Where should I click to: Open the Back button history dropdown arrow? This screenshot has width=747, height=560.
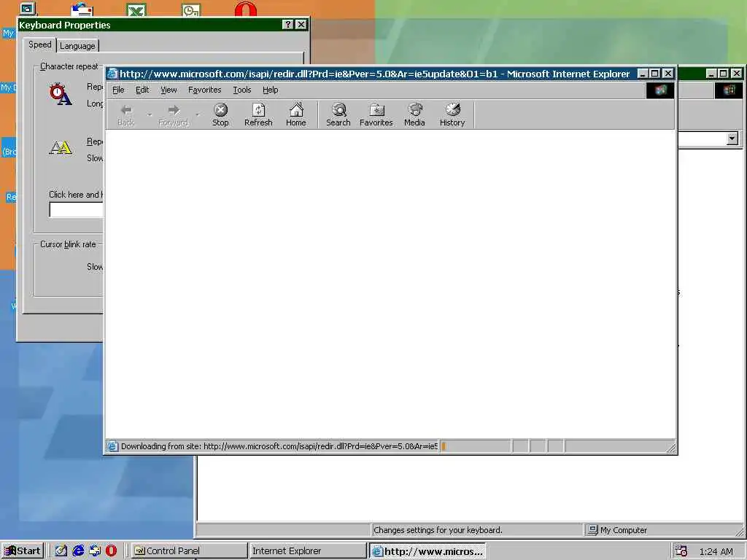click(x=149, y=114)
